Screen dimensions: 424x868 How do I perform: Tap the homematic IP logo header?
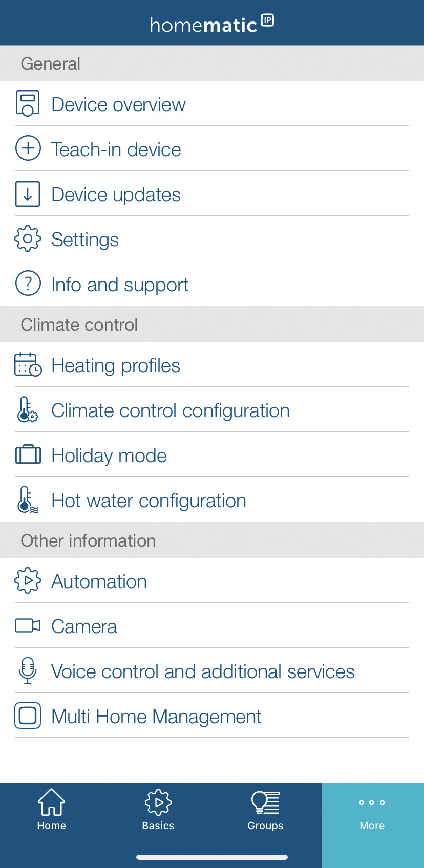(212, 24)
